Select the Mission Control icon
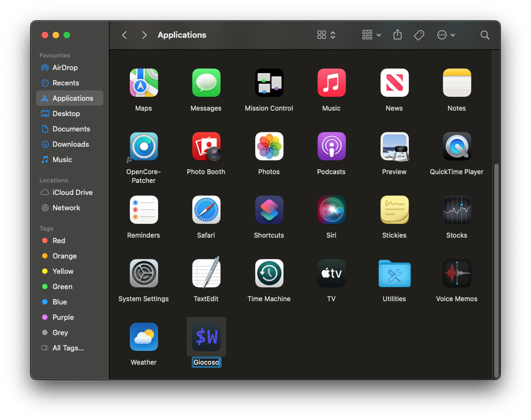Screen dimensions: 531x420 point(269,83)
